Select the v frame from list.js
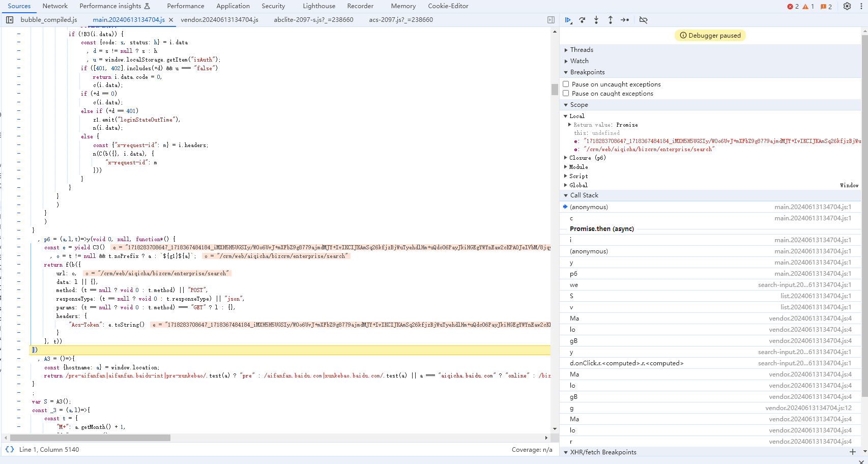This screenshot has height=464, width=868. pyautogui.click(x=711, y=307)
